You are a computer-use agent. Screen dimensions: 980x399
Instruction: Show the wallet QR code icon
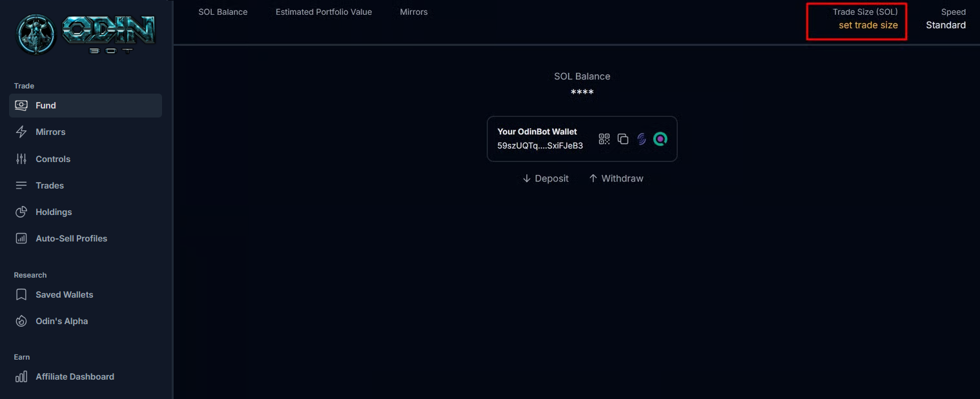click(x=604, y=139)
